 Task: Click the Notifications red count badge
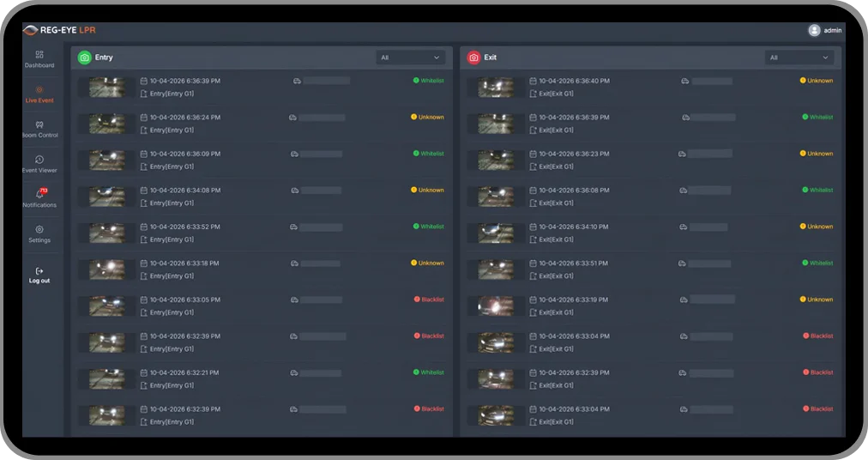[x=44, y=191]
